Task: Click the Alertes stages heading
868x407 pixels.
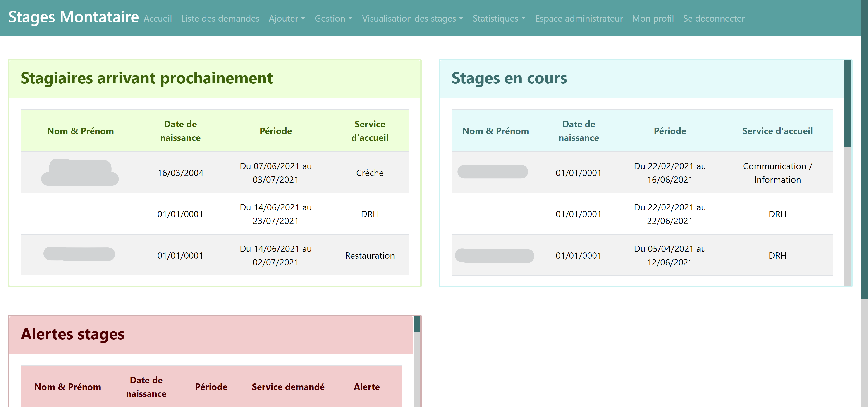Action: point(72,334)
